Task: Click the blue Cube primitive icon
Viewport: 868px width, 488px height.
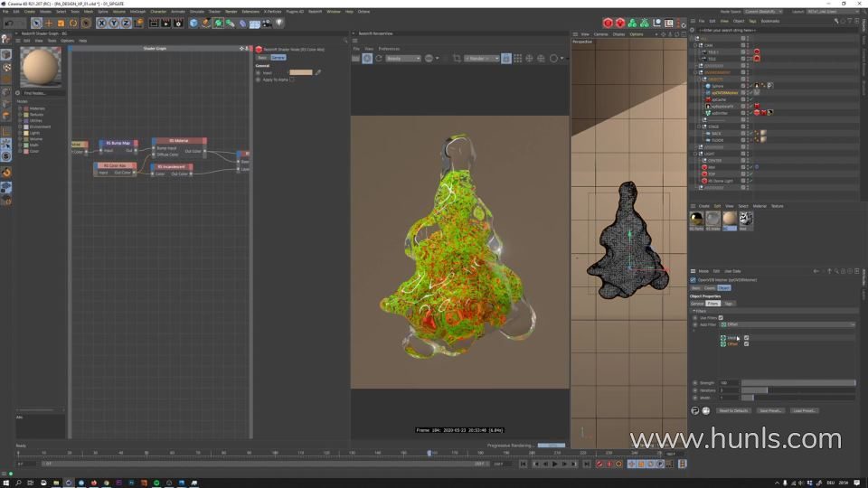Action: [193, 23]
